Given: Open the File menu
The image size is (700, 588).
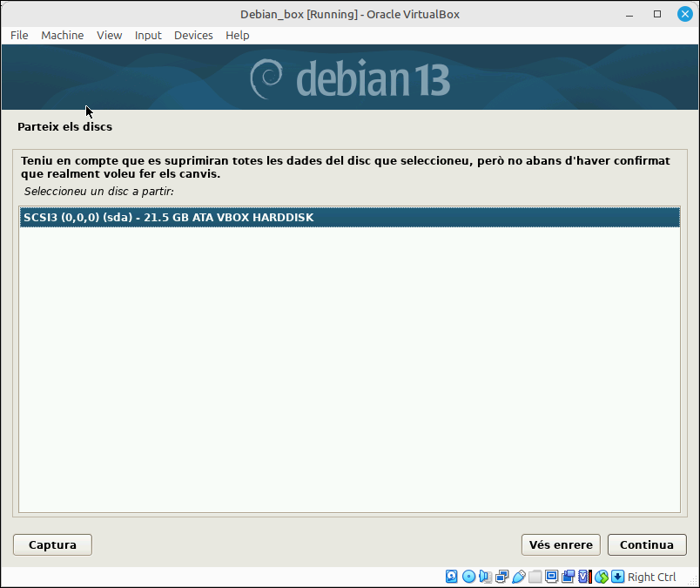Looking at the screenshot, I should click(x=19, y=36).
